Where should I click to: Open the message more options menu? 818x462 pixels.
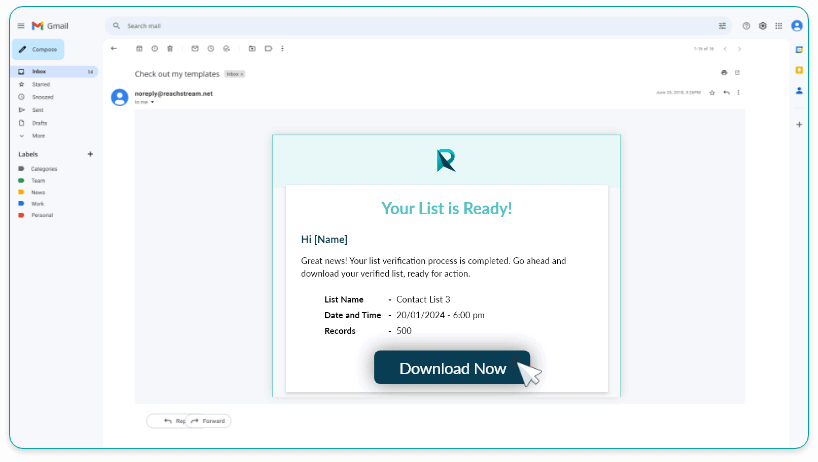[x=738, y=93]
